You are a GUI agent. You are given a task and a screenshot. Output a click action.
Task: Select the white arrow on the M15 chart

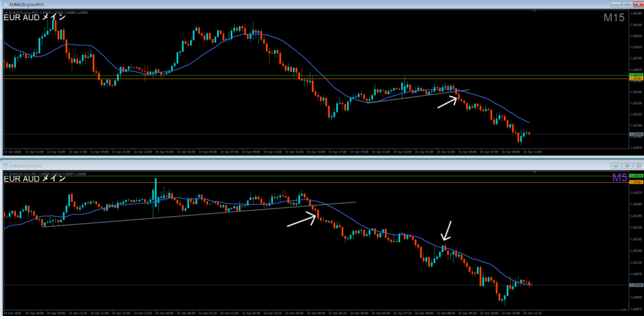[447, 101]
